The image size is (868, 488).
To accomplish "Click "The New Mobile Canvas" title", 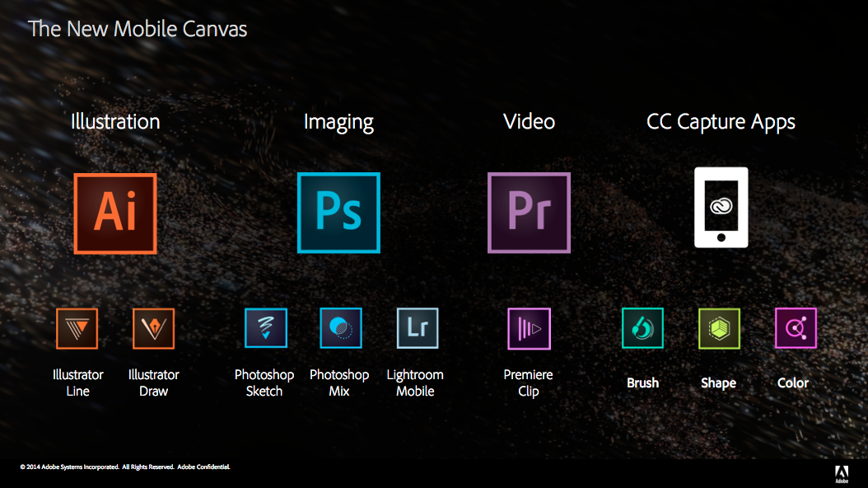I will click(x=138, y=29).
